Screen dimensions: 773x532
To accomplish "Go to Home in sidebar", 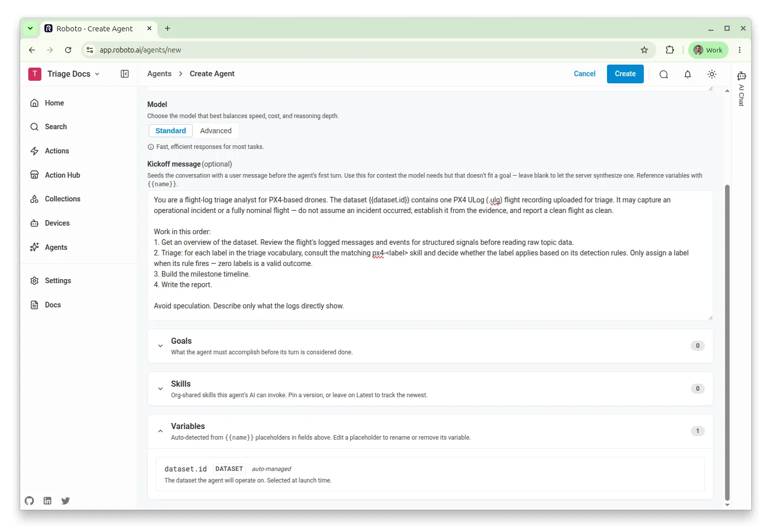I will point(54,103).
